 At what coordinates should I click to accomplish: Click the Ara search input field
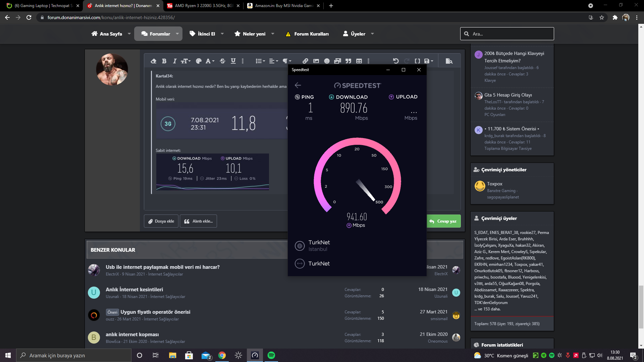pyautogui.click(x=507, y=34)
